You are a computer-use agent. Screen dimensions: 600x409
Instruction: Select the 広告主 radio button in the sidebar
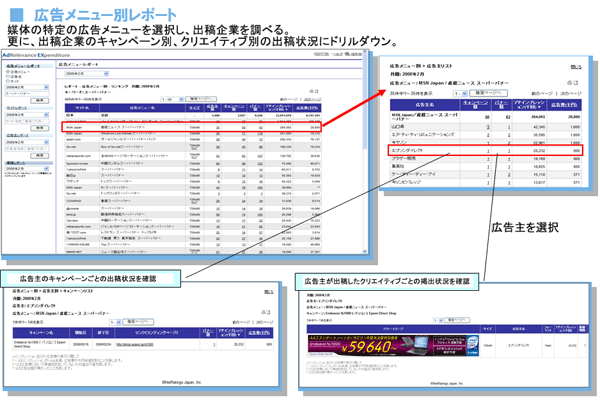tap(8, 76)
